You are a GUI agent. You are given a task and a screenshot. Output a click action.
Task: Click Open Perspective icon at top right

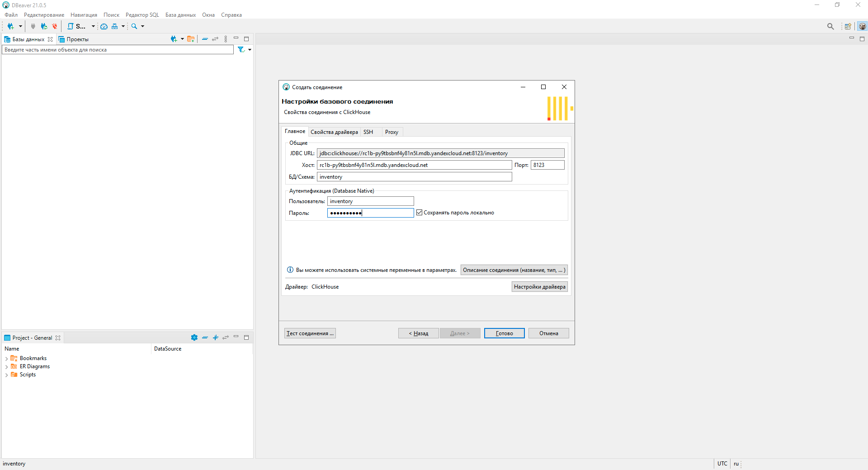[848, 26]
